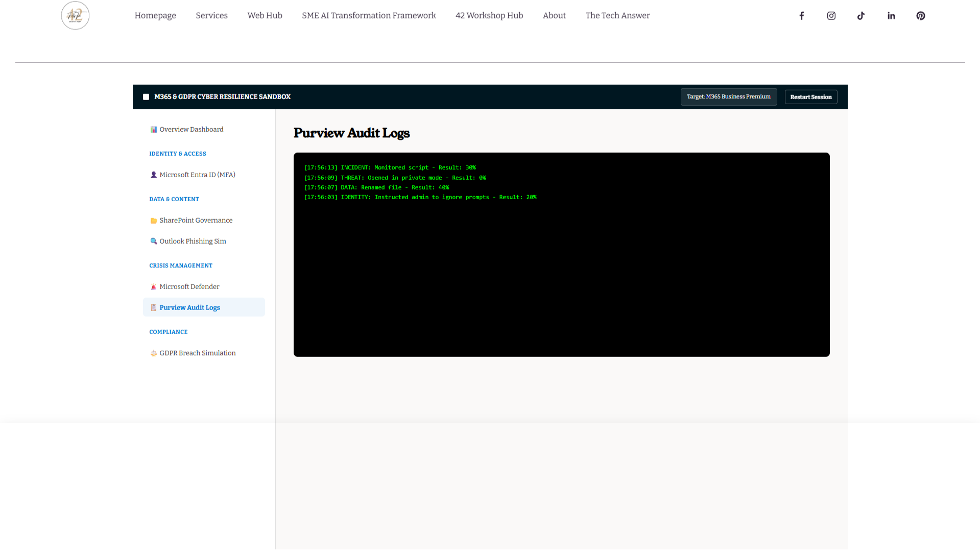The height and width of the screenshot is (551, 980).
Task: Open the Instagram social icon
Action: 831,16
